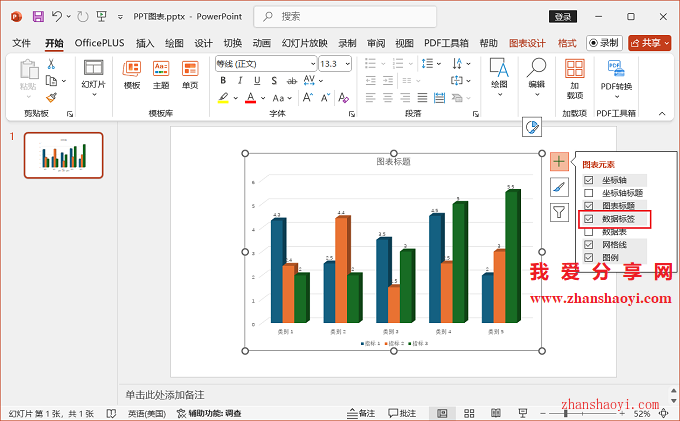Switch to 设计 Design tab
The height and width of the screenshot is (421, 680).
[203, 43]
